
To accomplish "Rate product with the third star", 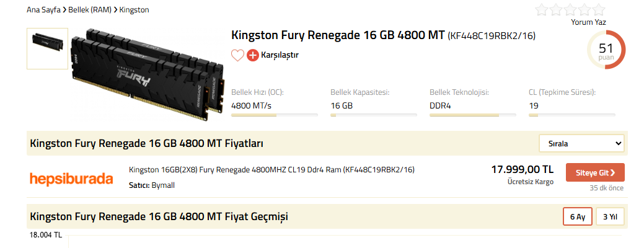I will click(570, 10).
